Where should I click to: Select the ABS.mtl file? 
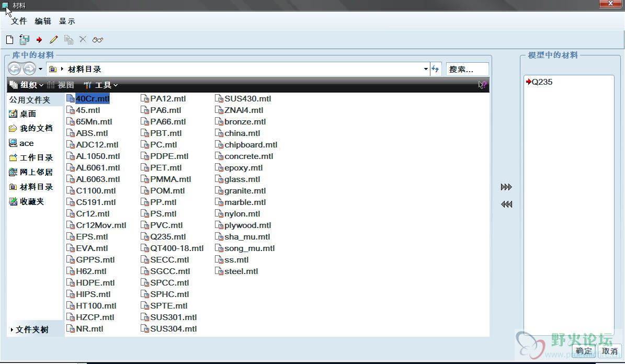coord(87,133)
